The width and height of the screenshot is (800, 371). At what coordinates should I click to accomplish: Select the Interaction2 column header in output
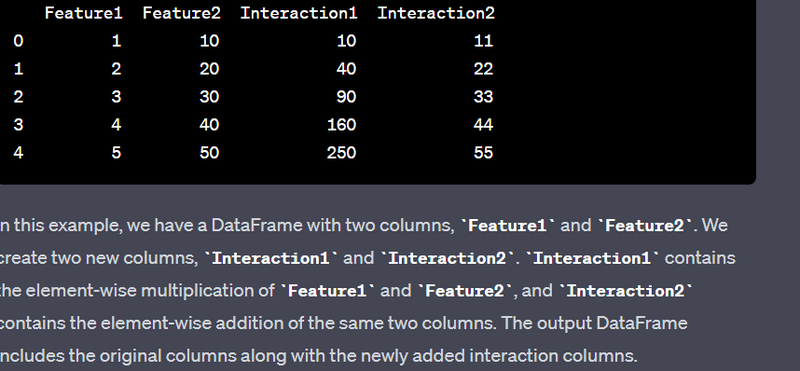tap(436, 13)
